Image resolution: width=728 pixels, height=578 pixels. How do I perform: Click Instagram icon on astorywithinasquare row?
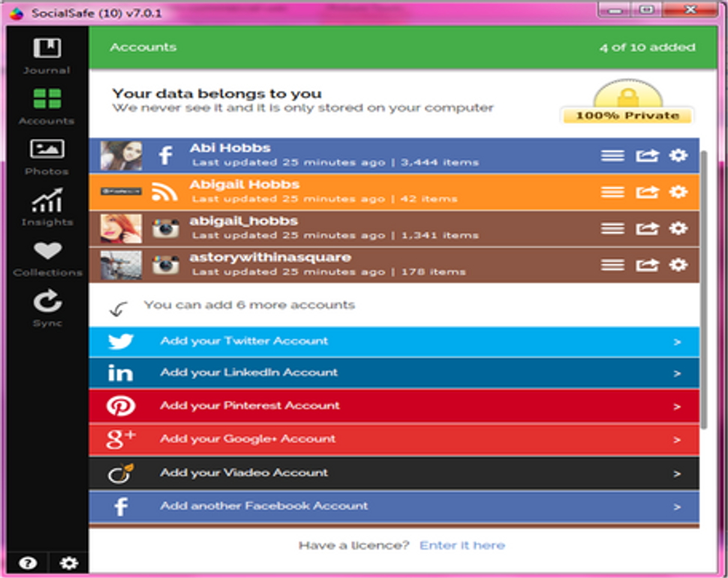point(166,265)
